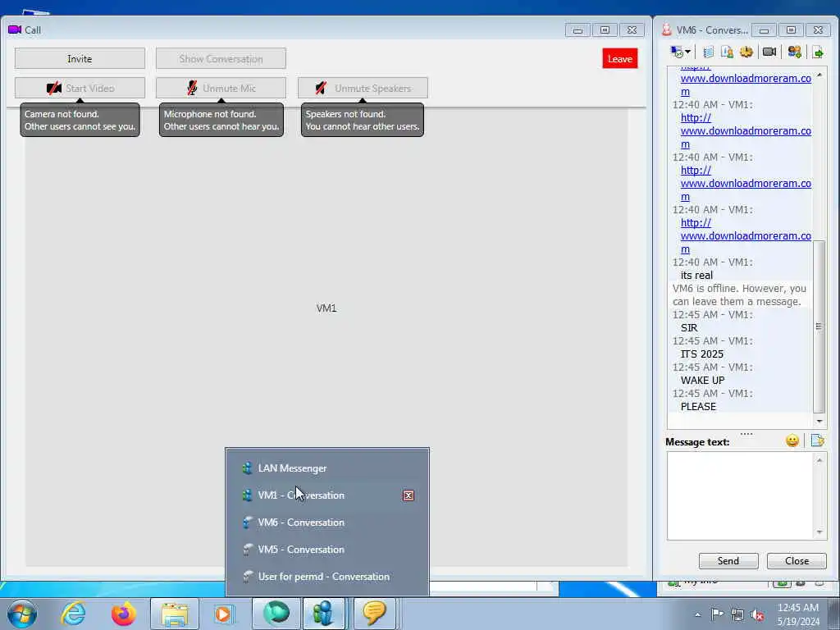Open the insert type dropdown in VM6 toolbar
This screenshot has width=840, height=630.
(x=680, y=52)
